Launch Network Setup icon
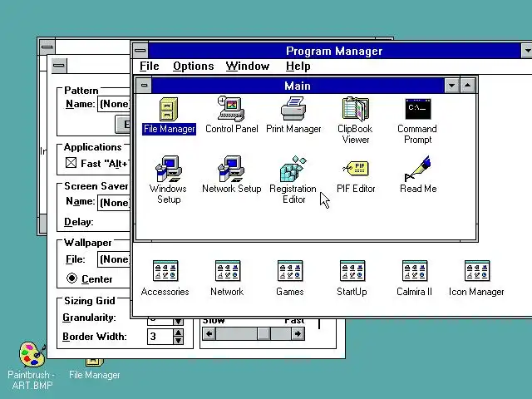Image resolution: width=532 pixels, height=399 pixels. click(231, 175)
